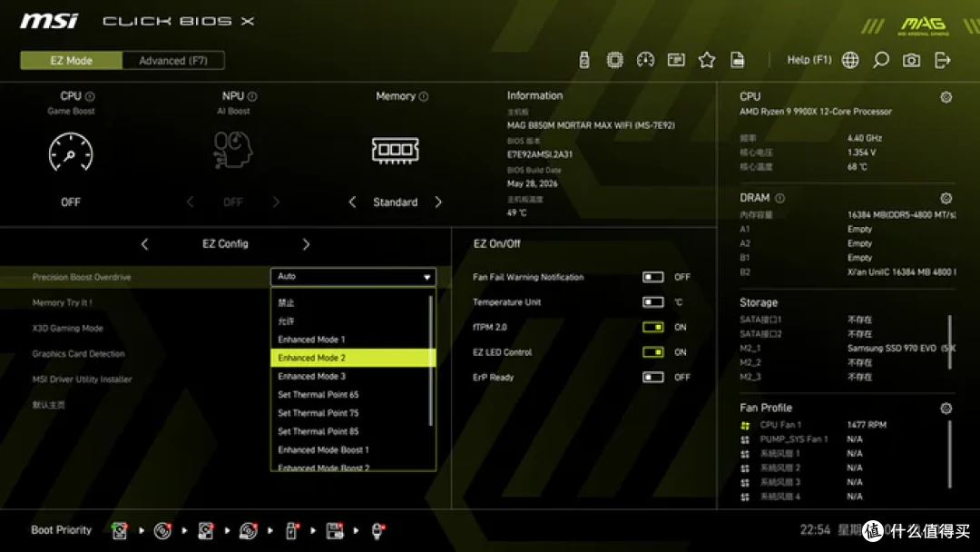Open CPU panel settings gear
This screenshot has width=980, height=552.
click(946, 97)
